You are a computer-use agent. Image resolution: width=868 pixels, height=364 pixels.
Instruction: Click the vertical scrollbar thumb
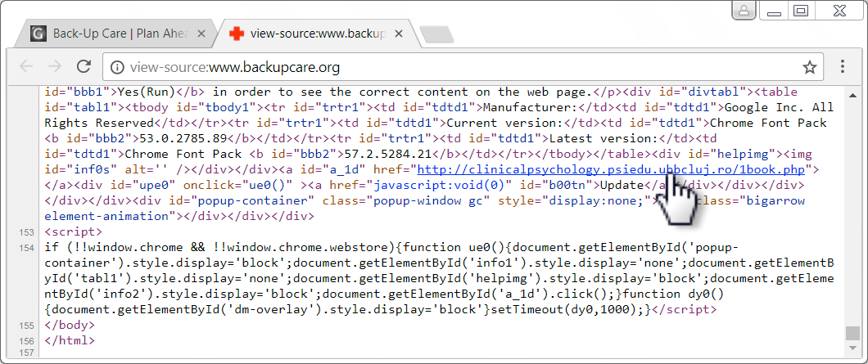(852, 334)
